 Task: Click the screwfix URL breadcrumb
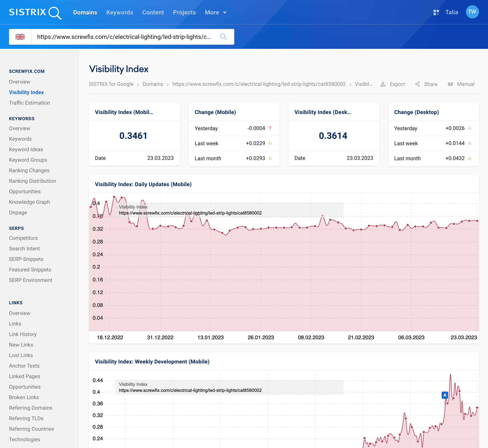[259, 84]
